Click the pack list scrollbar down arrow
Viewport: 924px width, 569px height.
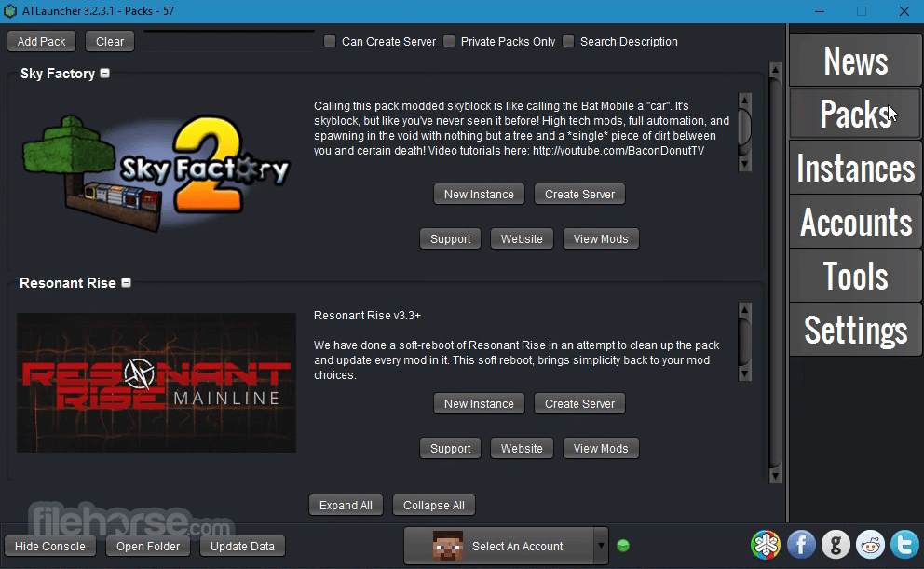pyautogui.click(x=776, y=476)
